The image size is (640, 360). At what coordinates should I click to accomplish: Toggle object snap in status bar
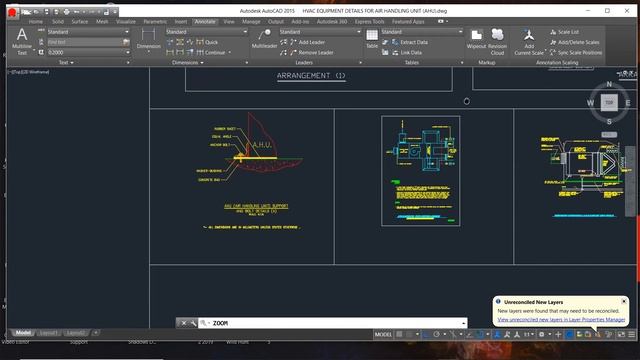coord(479,334)
